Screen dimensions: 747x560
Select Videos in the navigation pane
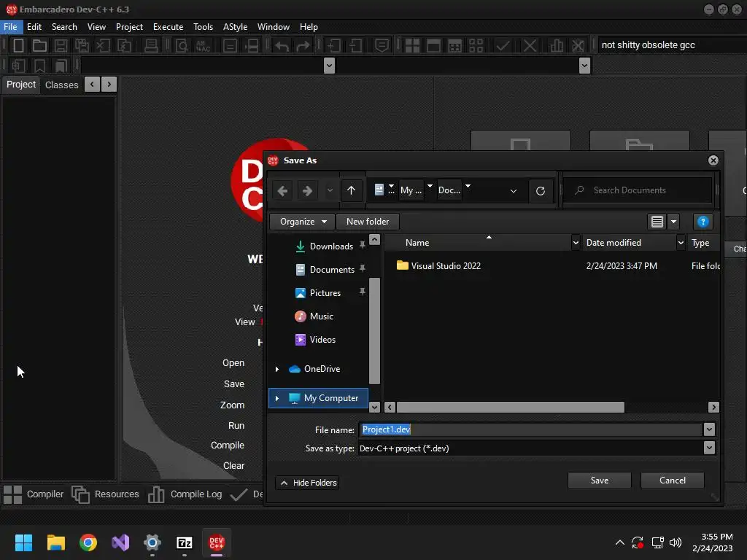[x=316, y=340]
